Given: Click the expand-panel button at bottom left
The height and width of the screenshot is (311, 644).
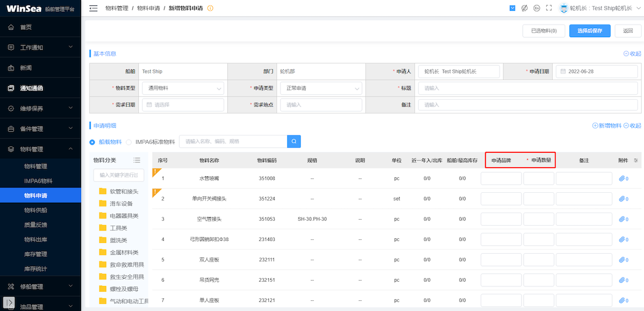Looking at the screenshot, I should pyautogui.click(x=9, y=302).
